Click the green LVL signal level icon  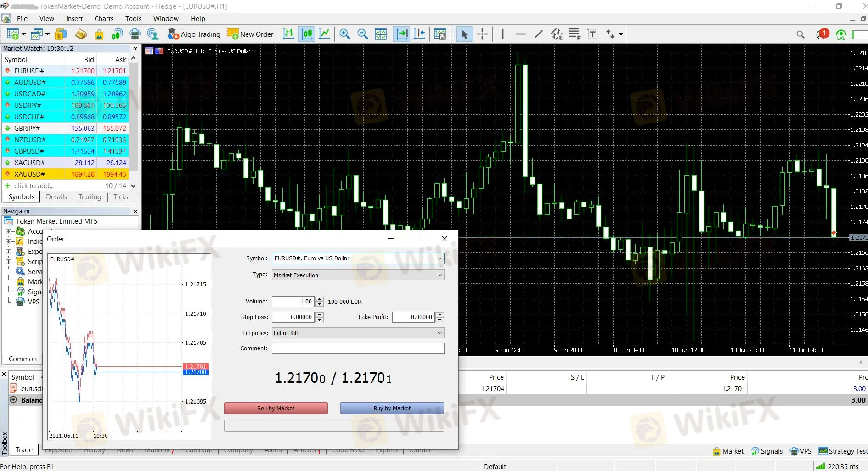[841, 34]
